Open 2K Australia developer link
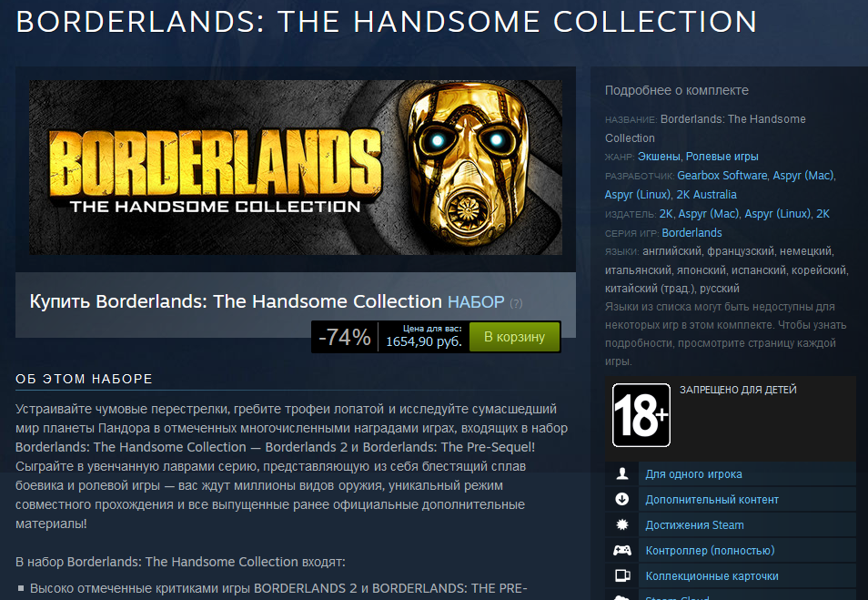Viewport: 868px width, 600px height. pyautogui.click(x=706, y=195)
